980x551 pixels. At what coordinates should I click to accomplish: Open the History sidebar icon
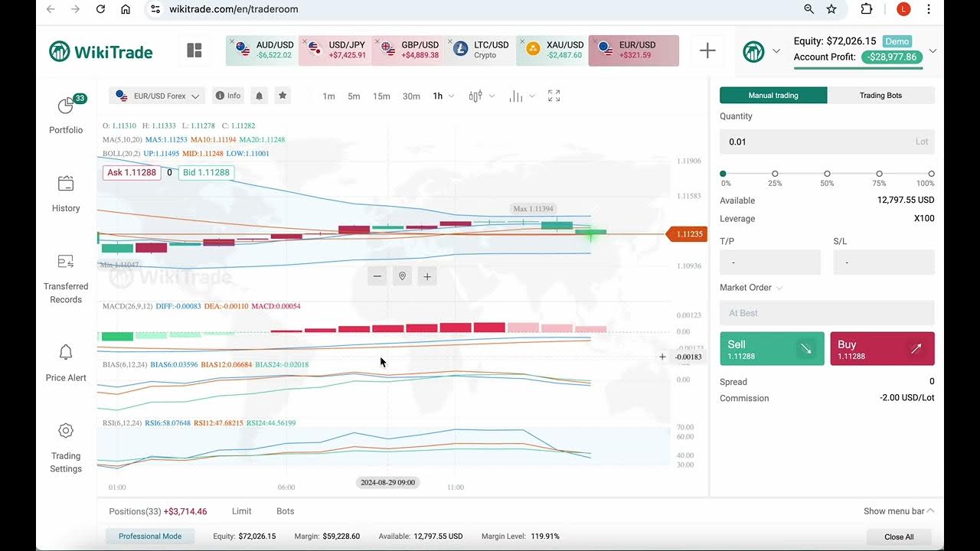coord(66,184)
